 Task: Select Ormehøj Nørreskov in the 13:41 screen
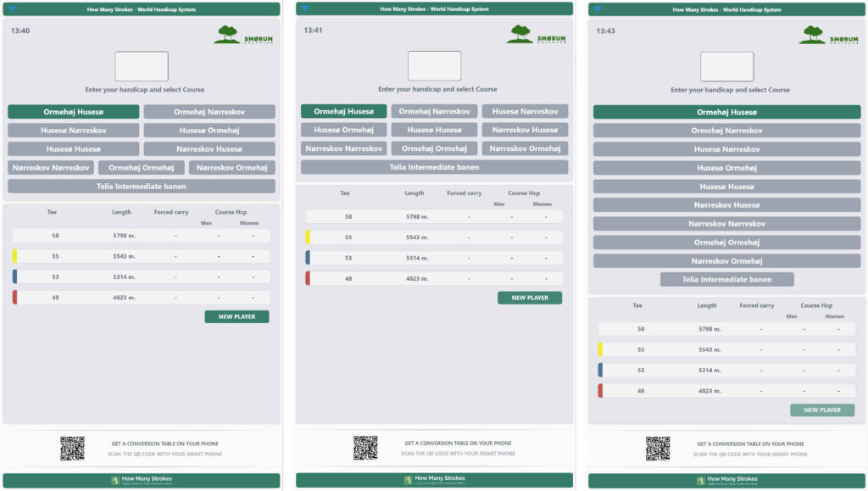click(435, 111)
